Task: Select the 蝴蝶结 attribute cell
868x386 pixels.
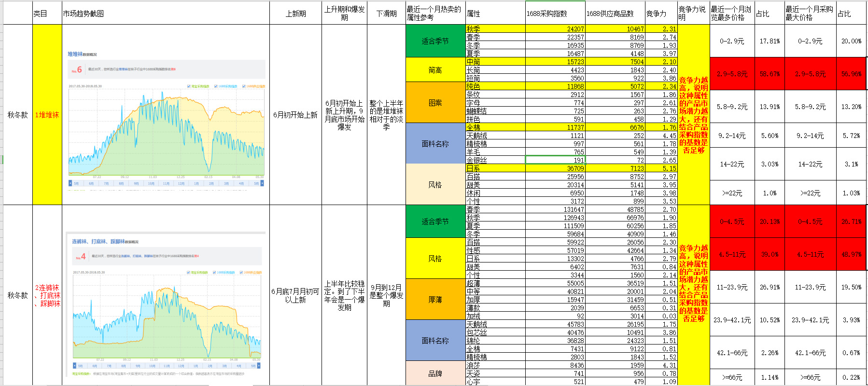Action: pos(495,111)
